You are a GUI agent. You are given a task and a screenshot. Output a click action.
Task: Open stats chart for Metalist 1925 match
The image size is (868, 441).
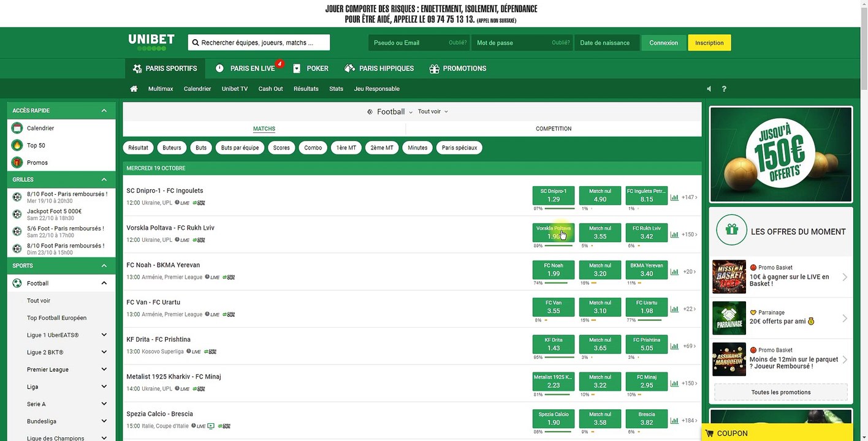(x=674, y=383)
